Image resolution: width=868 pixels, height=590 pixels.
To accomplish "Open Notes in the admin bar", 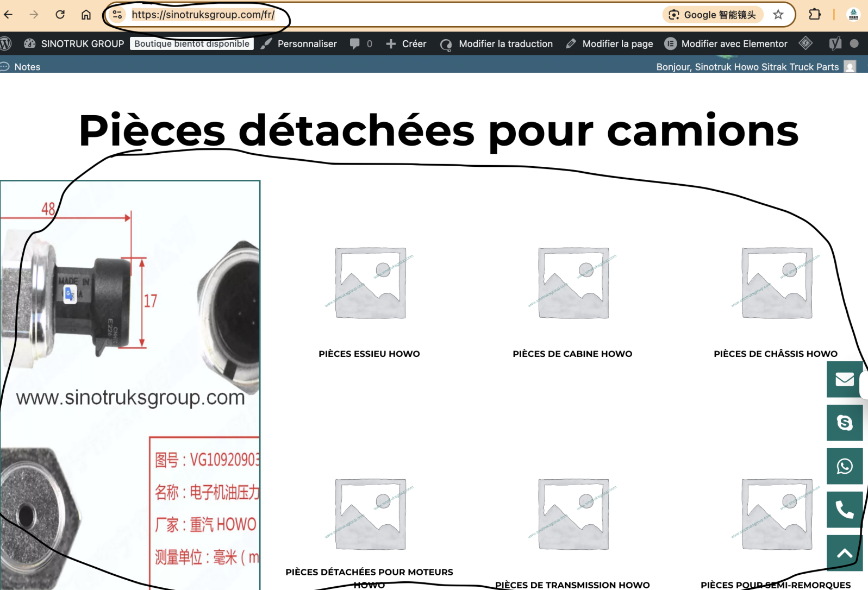I will pyautogui.click(x=21, y=67).
